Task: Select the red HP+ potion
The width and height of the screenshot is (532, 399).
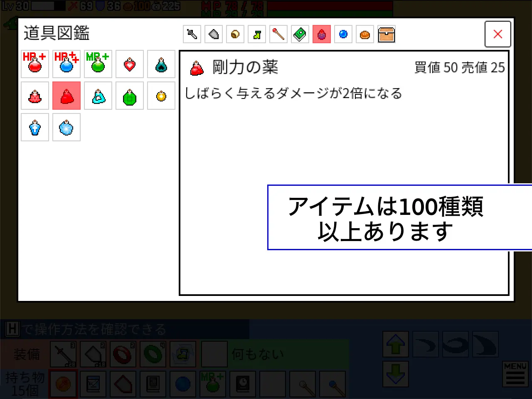Action: [x=35, y=64]
